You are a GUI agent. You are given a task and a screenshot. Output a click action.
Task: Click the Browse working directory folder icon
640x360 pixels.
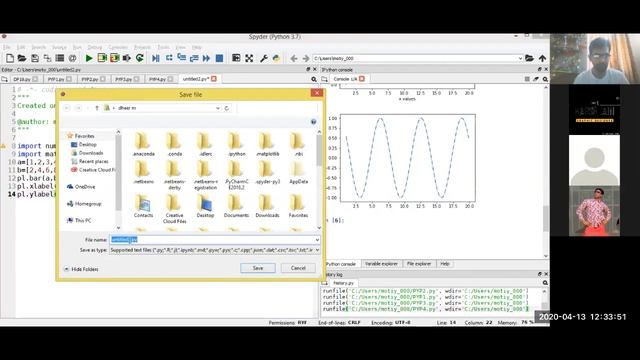[x=529, y=58]
